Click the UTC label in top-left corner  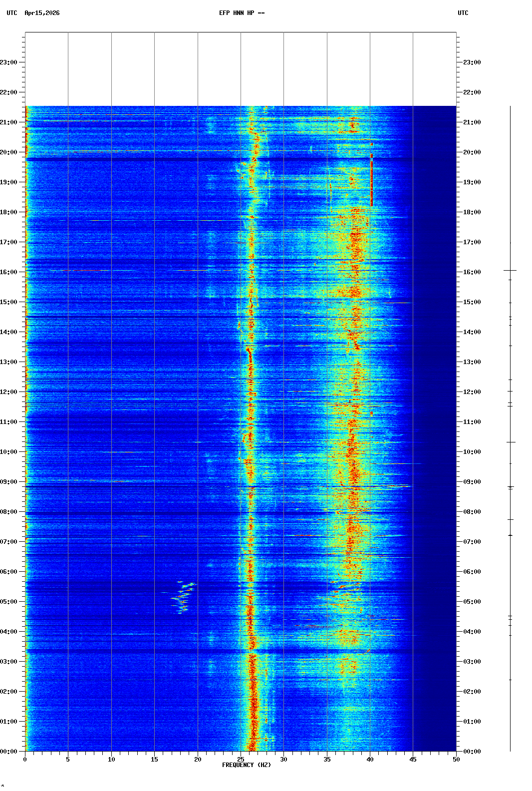[x=12, y=13]
